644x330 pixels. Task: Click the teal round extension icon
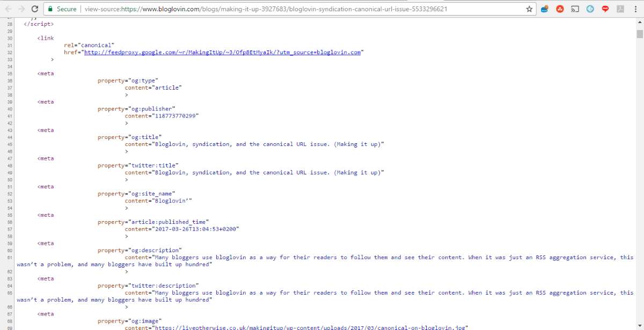(590, 9)
